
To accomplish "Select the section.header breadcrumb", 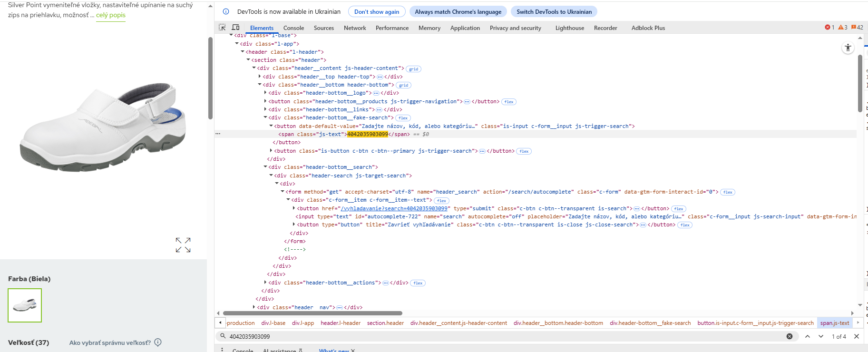I will tap(385, 323).
